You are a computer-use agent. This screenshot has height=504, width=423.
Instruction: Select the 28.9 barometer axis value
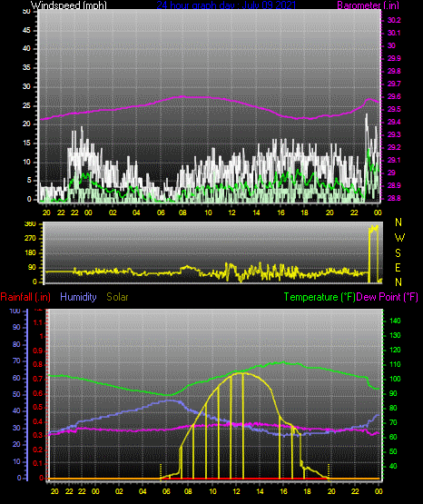[394, 186]
